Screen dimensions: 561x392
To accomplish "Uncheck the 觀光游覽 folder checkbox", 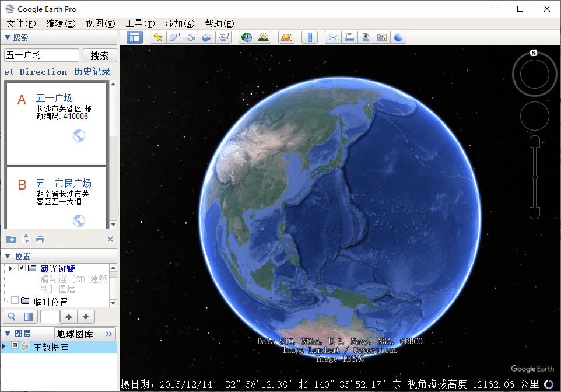I will pos(22,268).
